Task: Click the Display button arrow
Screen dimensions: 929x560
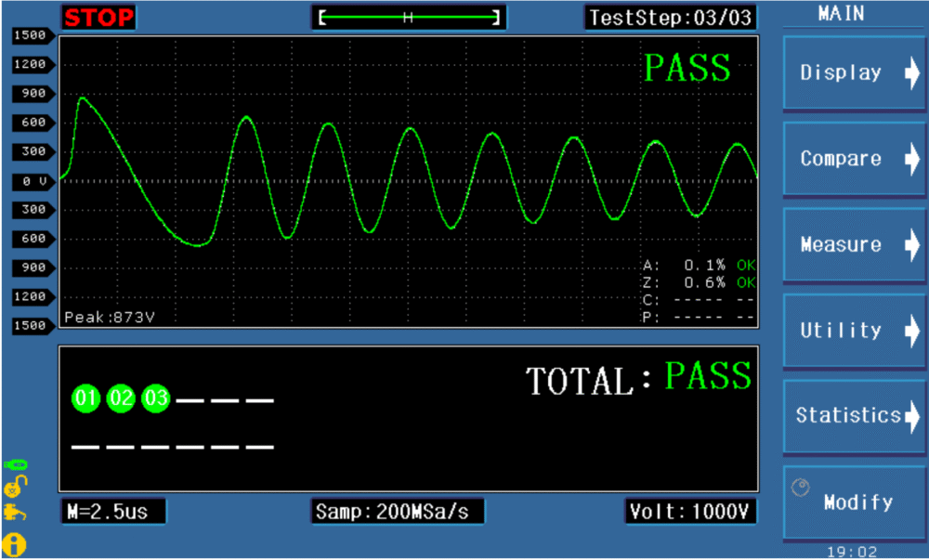Action: [x=912, y=72]
